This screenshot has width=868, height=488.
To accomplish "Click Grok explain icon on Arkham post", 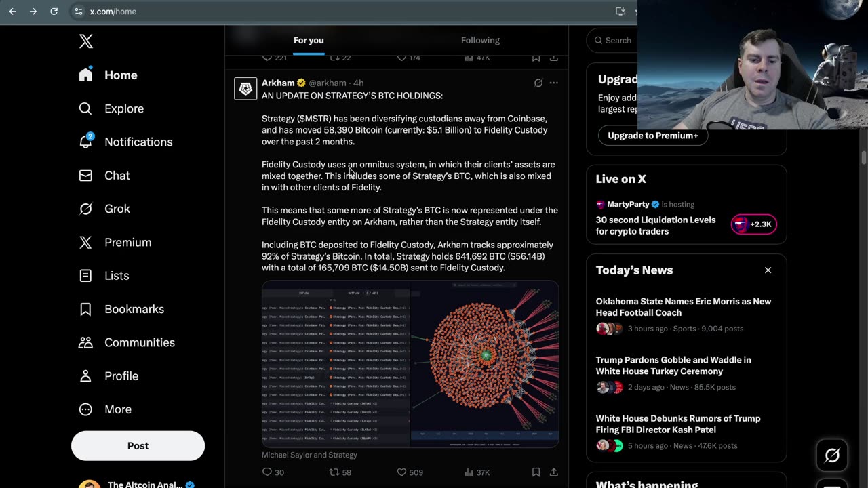I will [538, 83].
